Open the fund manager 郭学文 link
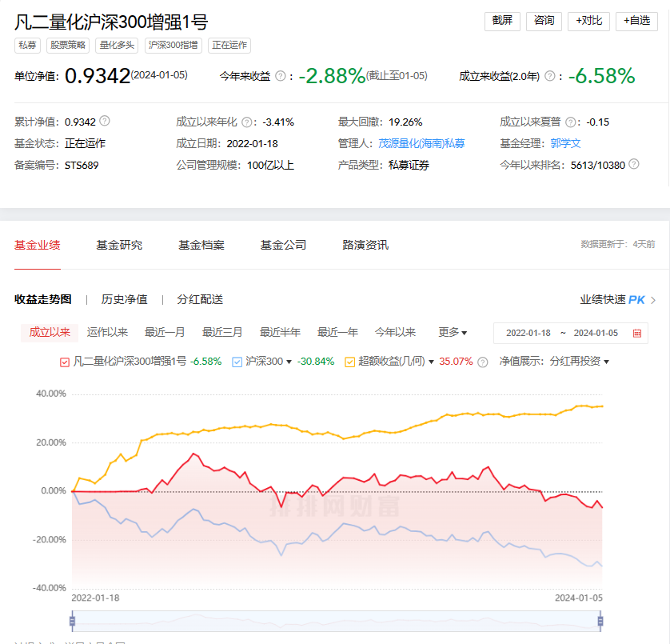 565,144
